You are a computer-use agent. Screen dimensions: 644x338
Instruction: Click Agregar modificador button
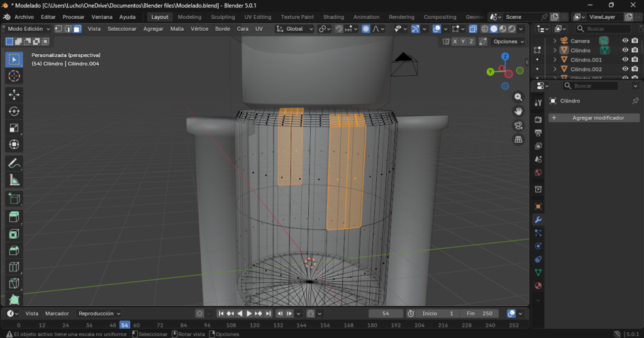(594, 118)
